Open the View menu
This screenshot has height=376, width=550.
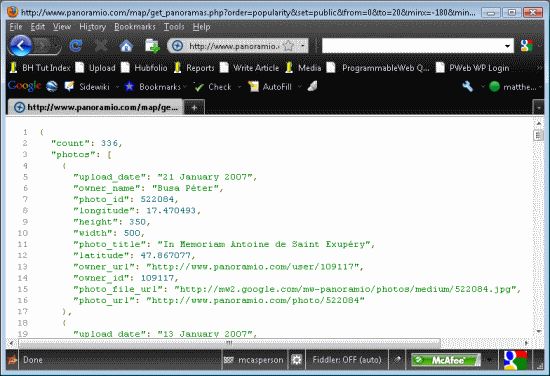(62, 27)
